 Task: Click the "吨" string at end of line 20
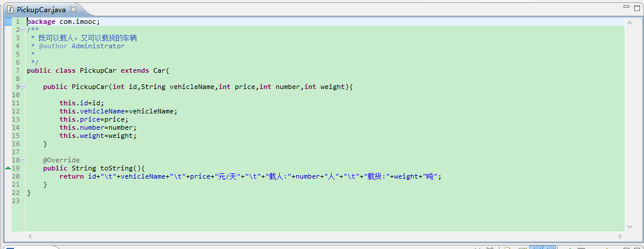[x=430, y=176]
